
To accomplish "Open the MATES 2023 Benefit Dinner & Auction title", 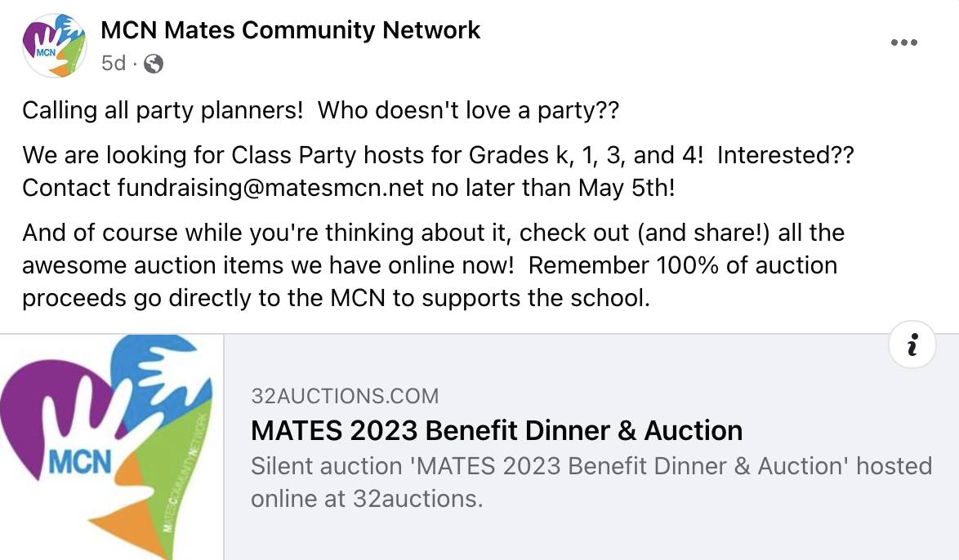I will (497, 430).
